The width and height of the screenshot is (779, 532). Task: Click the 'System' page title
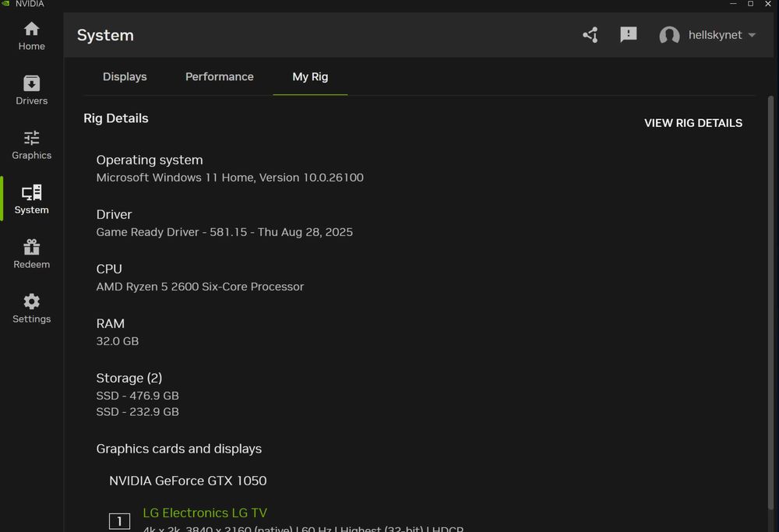[105, 35]
